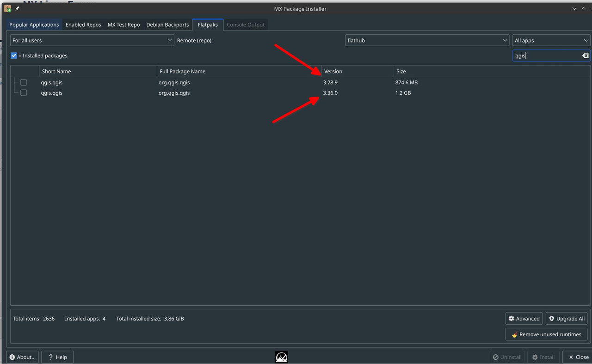Click the Close button at bottom right
Screen dimensions: 592x364
[578, 357]
